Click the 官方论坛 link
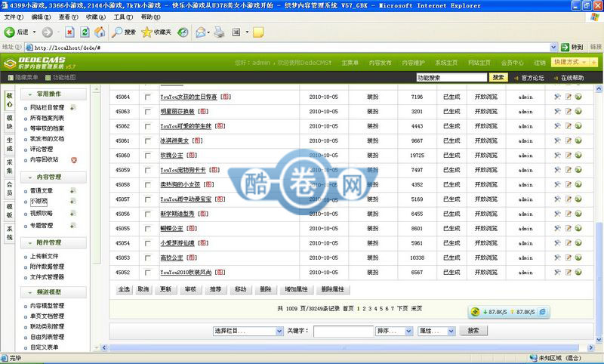The width and height of the screenshot is (604, 364). point(532,78)
